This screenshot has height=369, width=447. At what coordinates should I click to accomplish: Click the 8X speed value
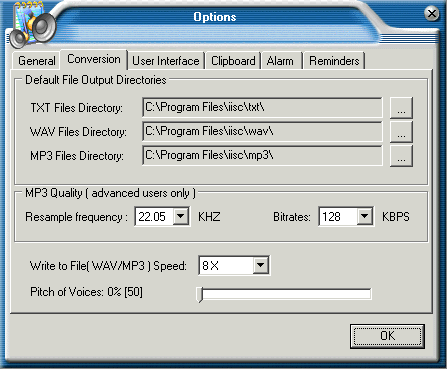(210, 266)
